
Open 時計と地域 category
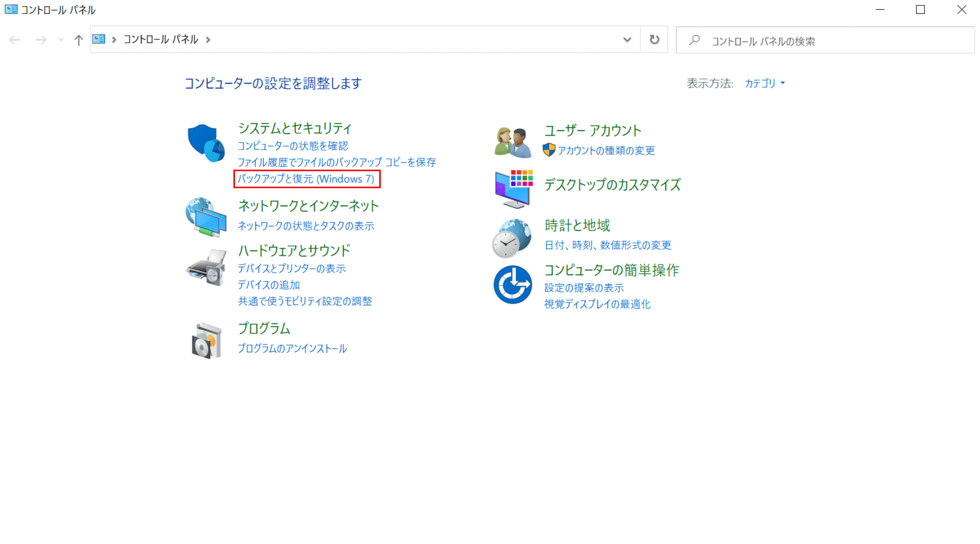coord(577,225)
